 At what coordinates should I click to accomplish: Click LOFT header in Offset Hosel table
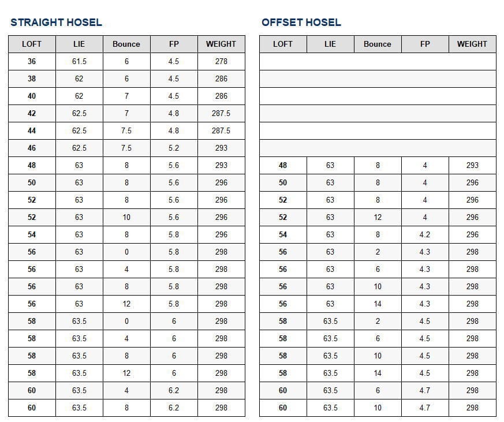283,44
